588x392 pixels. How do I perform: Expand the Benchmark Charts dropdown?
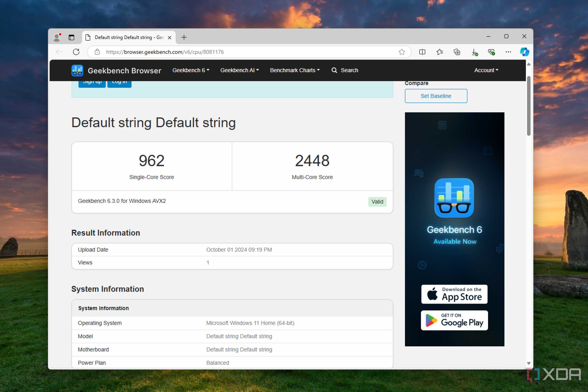click(295, 70)
